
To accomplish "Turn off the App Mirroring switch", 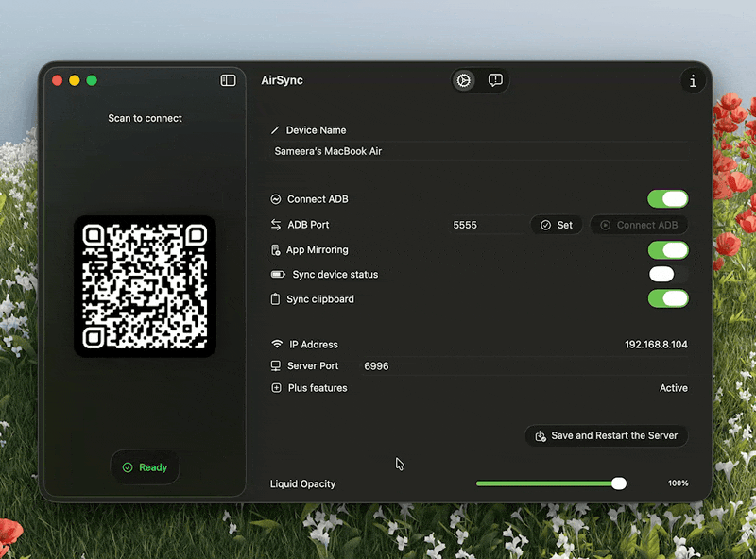I will coord(667,250).
